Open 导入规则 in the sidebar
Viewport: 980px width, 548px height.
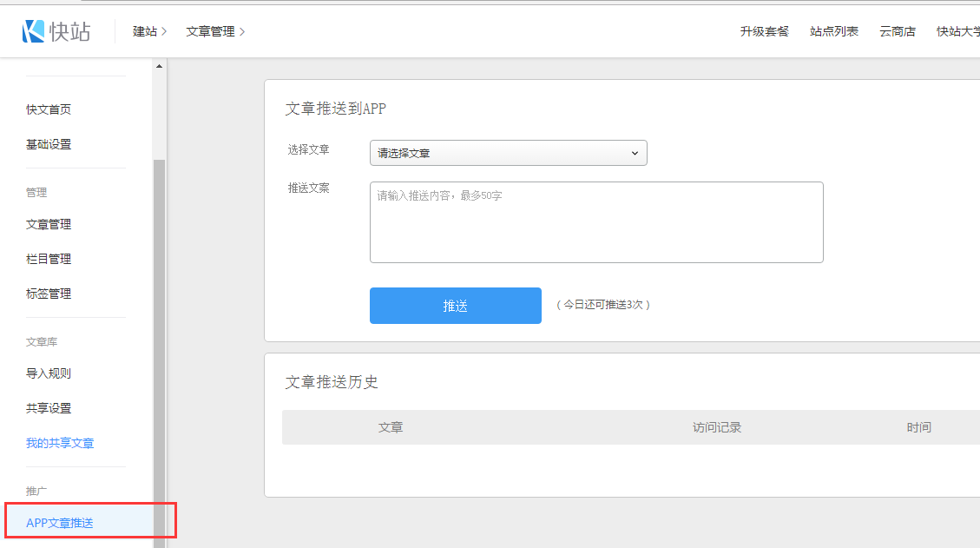[49, 373]
